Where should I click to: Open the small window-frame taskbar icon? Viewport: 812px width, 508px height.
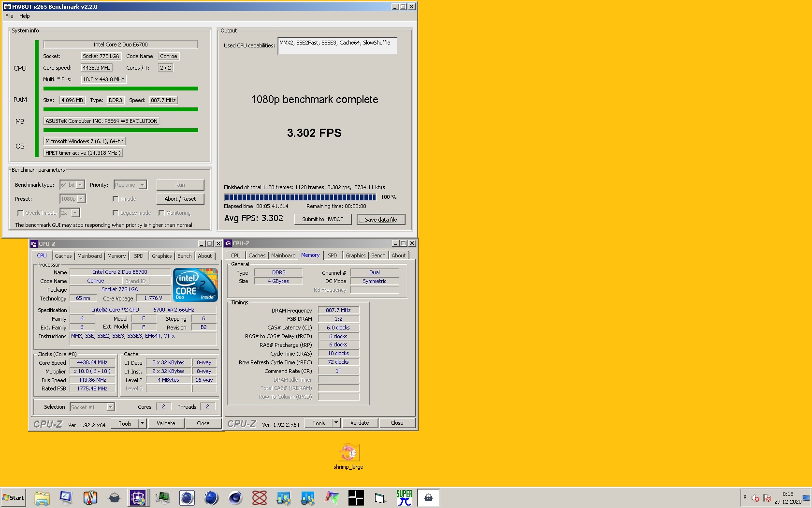[380, 498]
